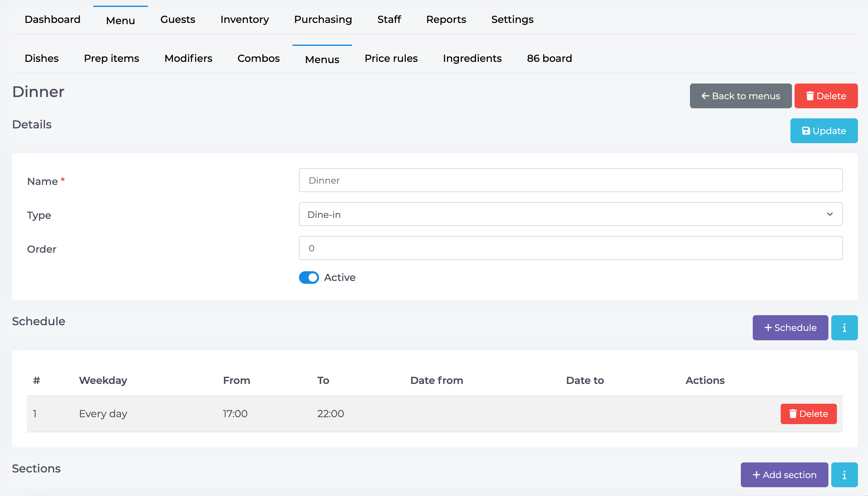
Task: Open the 86 board tab
Action: (549, 58)
